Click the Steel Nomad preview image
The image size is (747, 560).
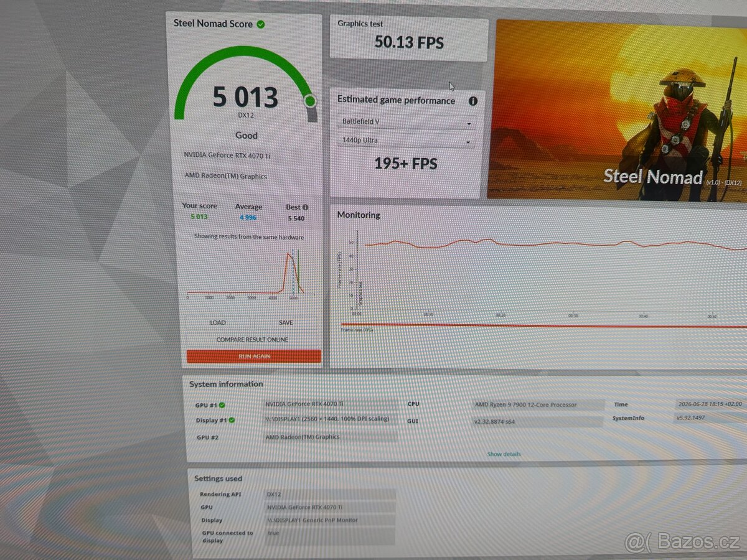[x=616, y=111]
